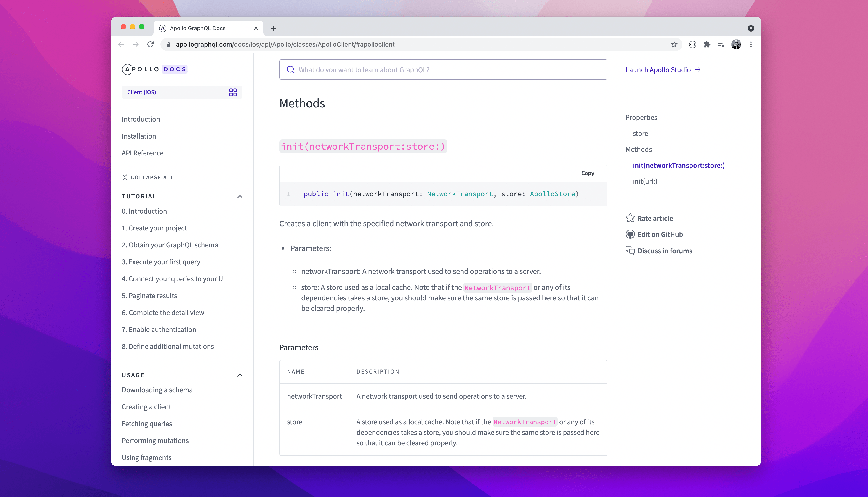Click Collapse All in sidebar

[x=148, y=177]
